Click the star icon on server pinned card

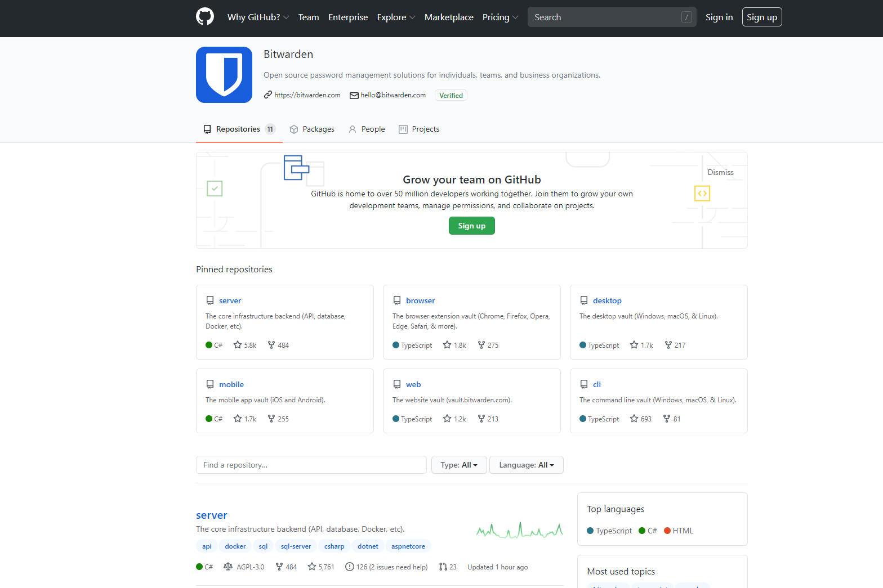pyautogui.click(x=238, y=345)
